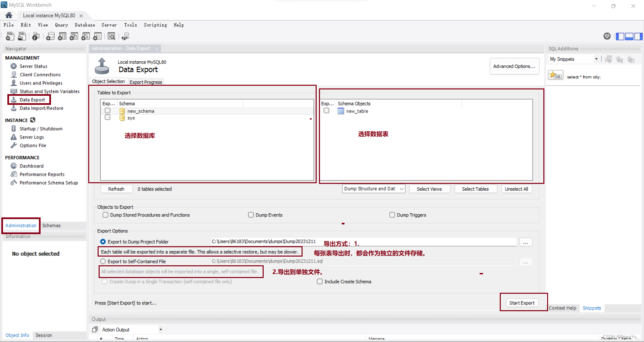This screenshot has height=342, width=644.
Task: Select Export to Self-Contained File radio
Action: (103, 261)
